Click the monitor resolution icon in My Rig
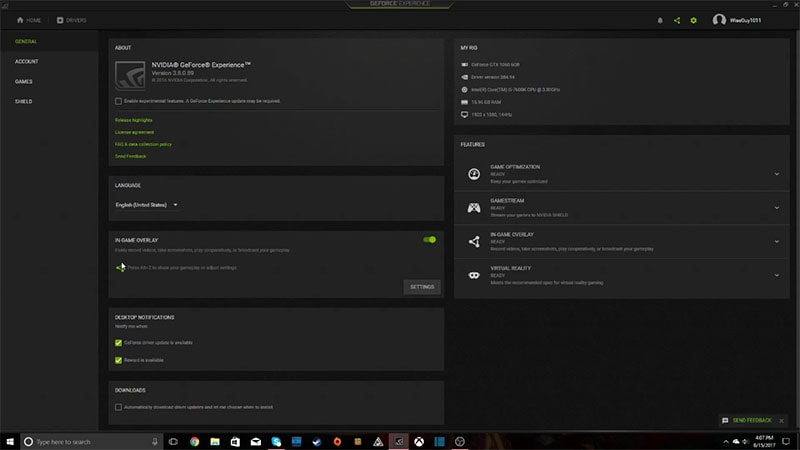800x450 pixels. [464, 114]
